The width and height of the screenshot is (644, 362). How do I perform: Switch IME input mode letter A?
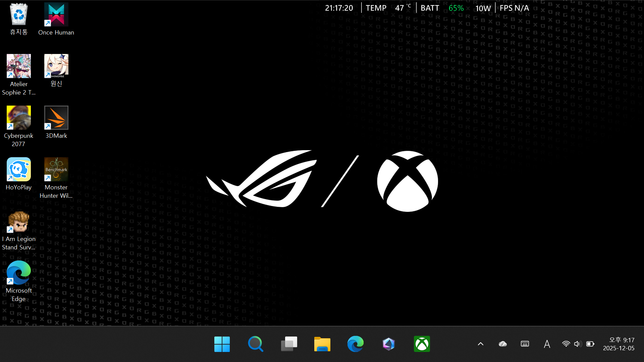[x=547, y=344]
